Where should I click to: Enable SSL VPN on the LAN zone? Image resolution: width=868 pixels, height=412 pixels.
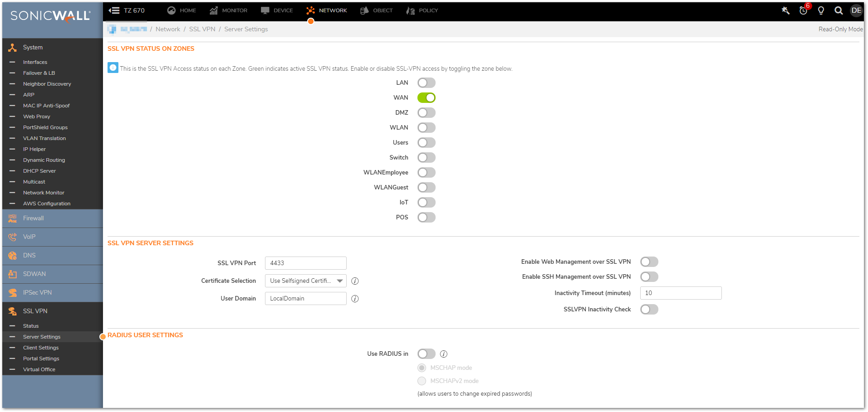(x=426, y=83)
